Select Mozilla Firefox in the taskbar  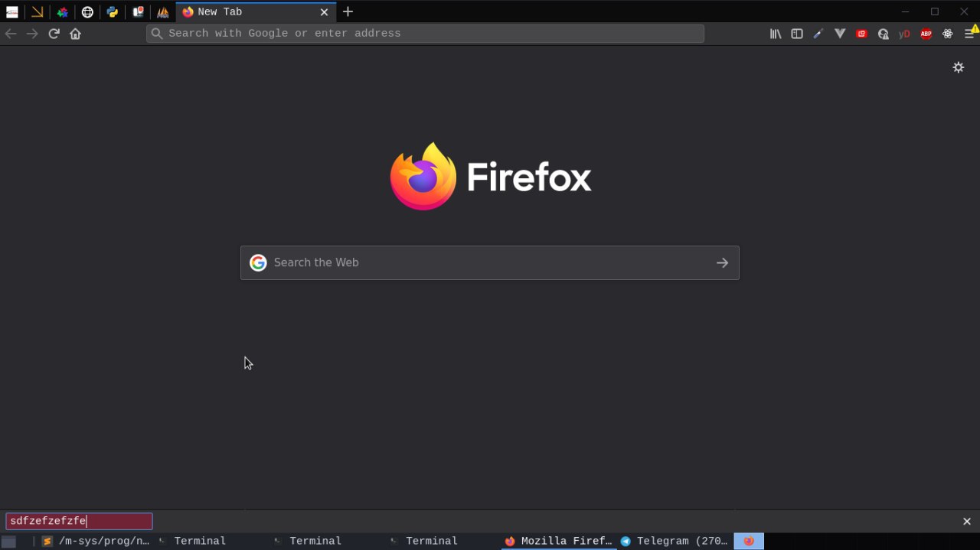[559, 541]
